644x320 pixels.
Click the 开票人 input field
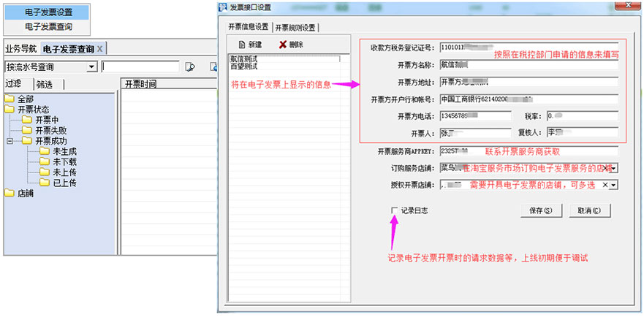click(x=475, y=133)
